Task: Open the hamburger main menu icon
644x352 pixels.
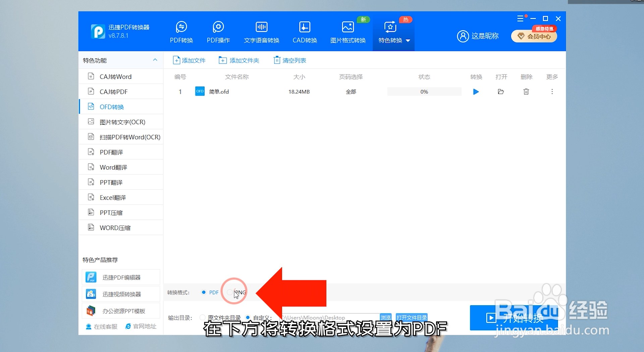Action: coord(520,18)
